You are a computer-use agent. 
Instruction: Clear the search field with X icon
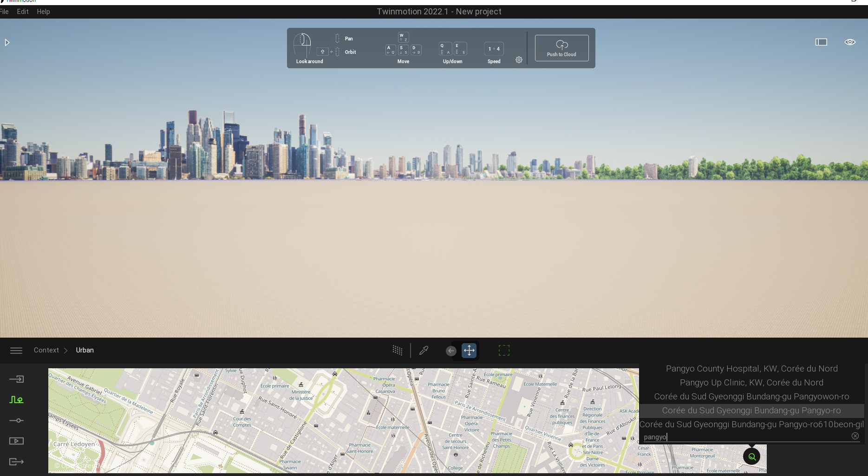[855, 436]
